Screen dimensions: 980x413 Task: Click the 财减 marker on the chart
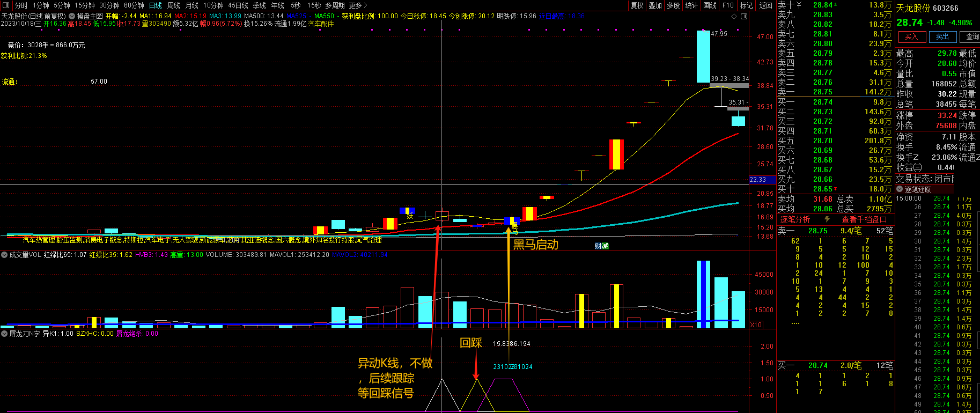(x=602, y=246)
